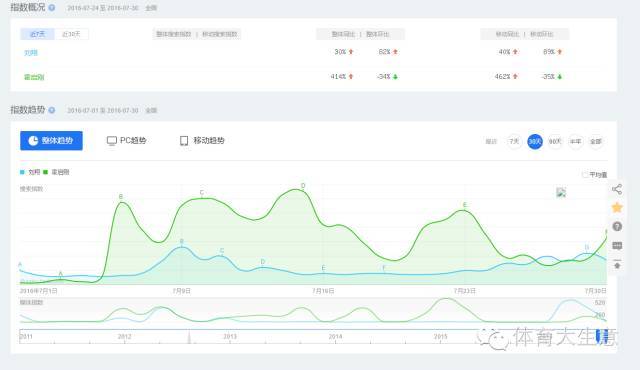Toggle the green legend series in chart

pos(56,172)
